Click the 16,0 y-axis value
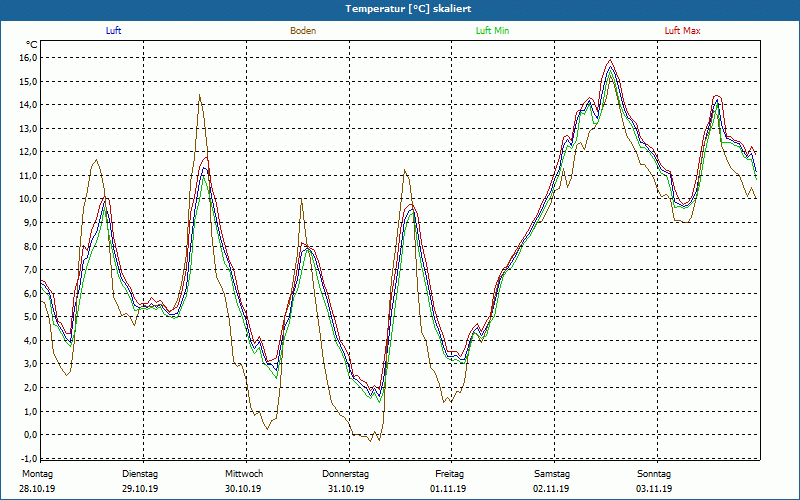Viewport: 800px width, 500px height. coord(29,58)
